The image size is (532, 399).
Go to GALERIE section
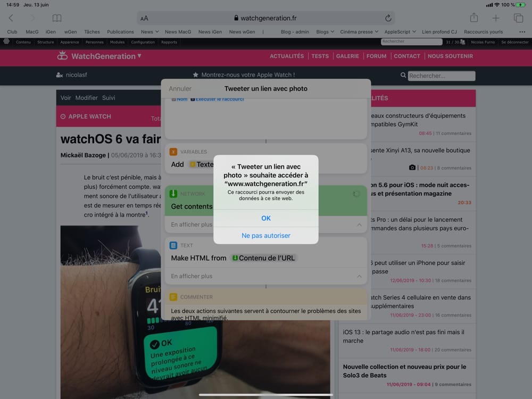[x=347, y=56]
